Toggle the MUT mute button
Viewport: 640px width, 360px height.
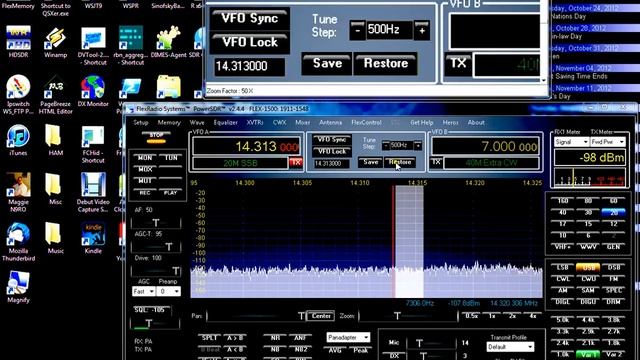coord(144,180)
